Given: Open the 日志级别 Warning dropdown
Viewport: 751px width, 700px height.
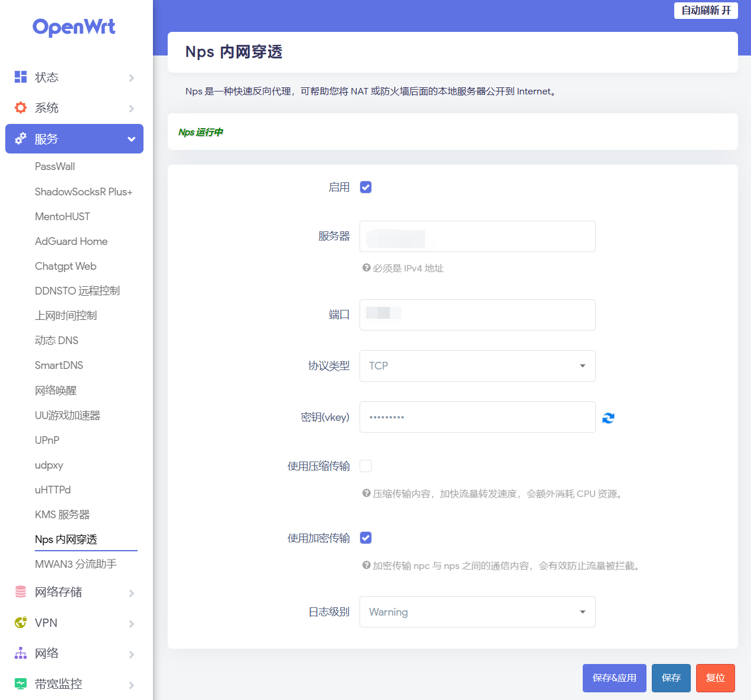Looking at the screenshot, I should [x=478, y=612].
